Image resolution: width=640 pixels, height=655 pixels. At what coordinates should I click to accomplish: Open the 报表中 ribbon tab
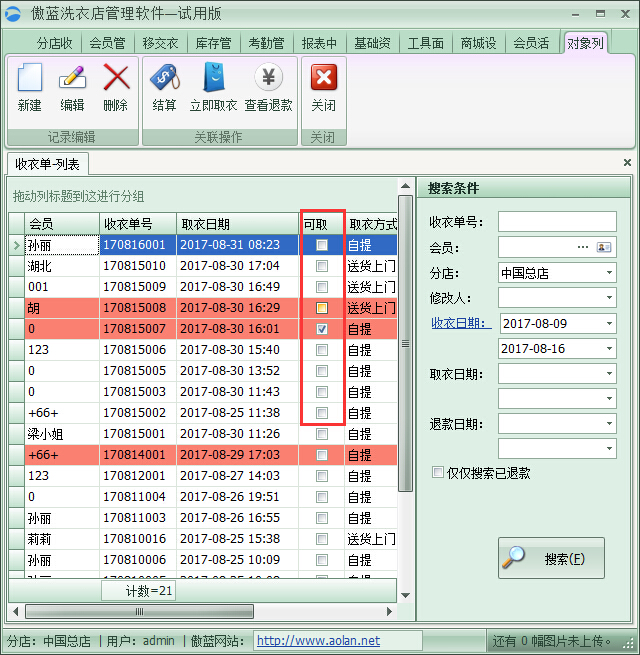coord(320,43)
